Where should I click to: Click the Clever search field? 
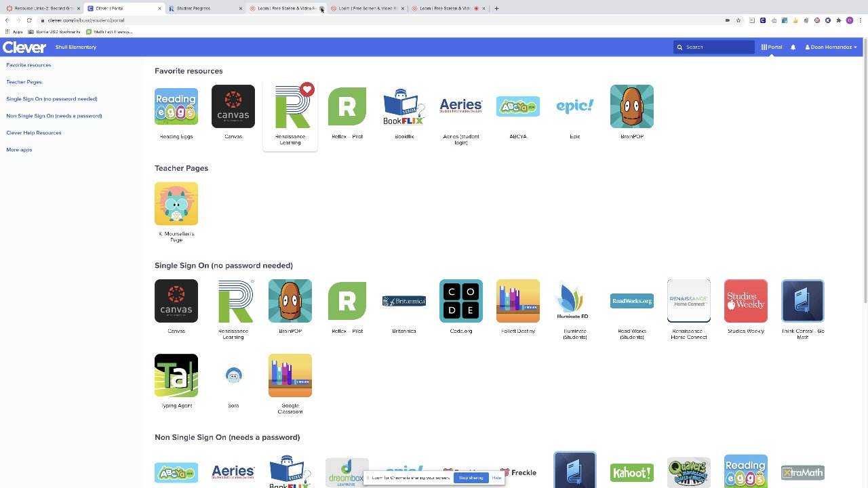click(x=714, y=47)
